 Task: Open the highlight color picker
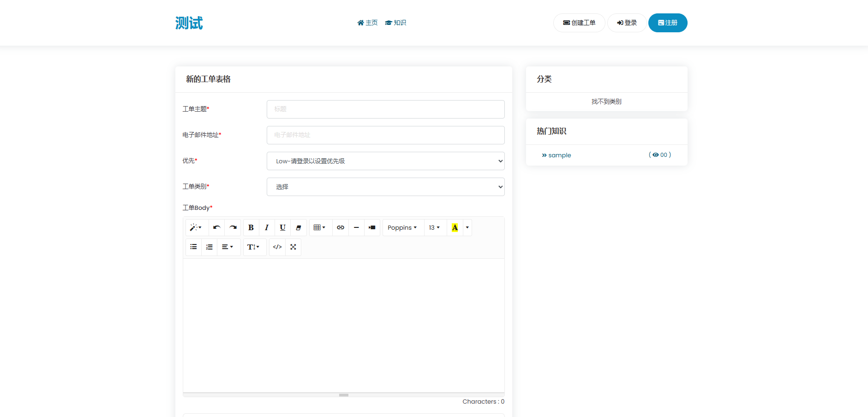click(455, 227)
